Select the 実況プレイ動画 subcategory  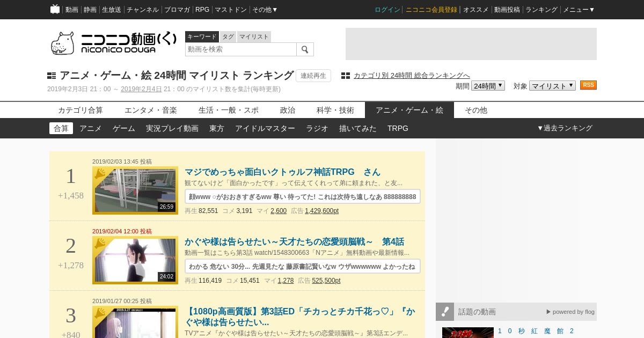coord(172,128)
